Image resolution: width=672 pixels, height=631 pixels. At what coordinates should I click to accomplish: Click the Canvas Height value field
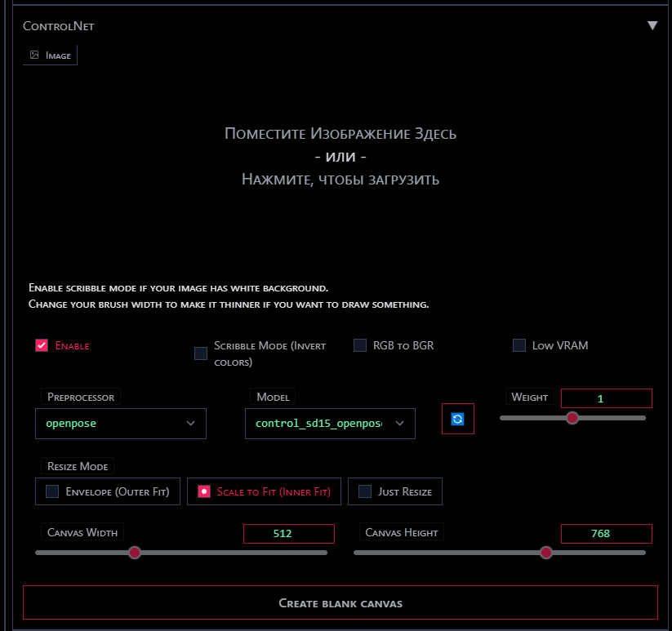tap(606, 534)
